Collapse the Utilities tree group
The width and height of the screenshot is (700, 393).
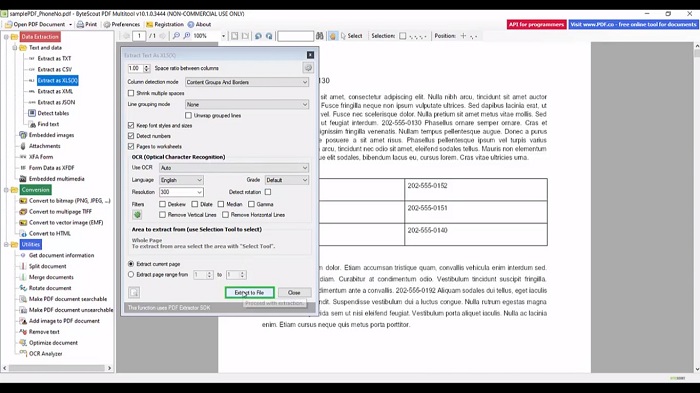pos(7,244)
